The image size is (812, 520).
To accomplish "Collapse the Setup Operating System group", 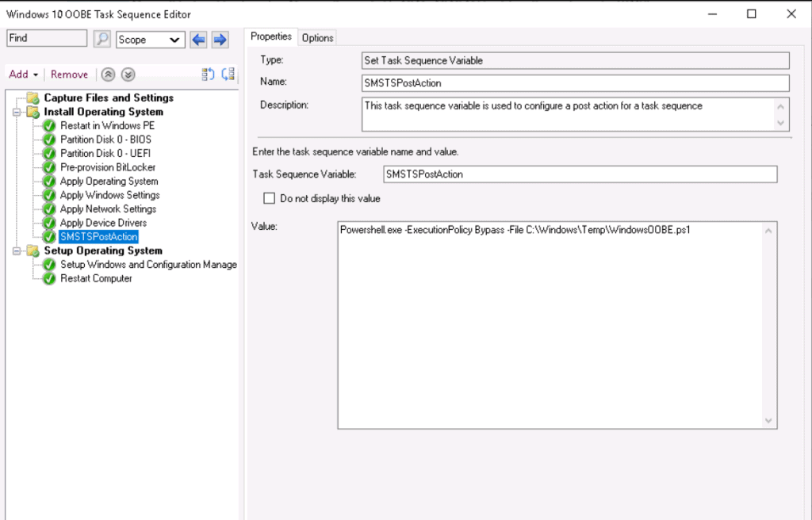I will pyautogui.click(x=17, y=250).
